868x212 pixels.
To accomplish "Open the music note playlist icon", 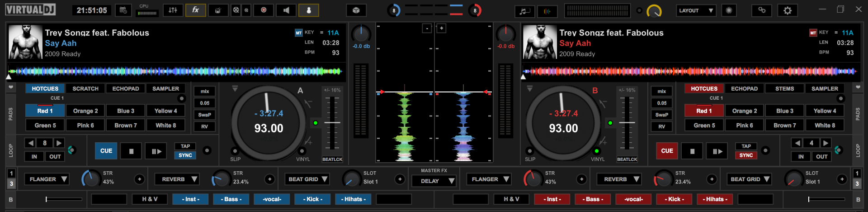I will tap(524, 11).
